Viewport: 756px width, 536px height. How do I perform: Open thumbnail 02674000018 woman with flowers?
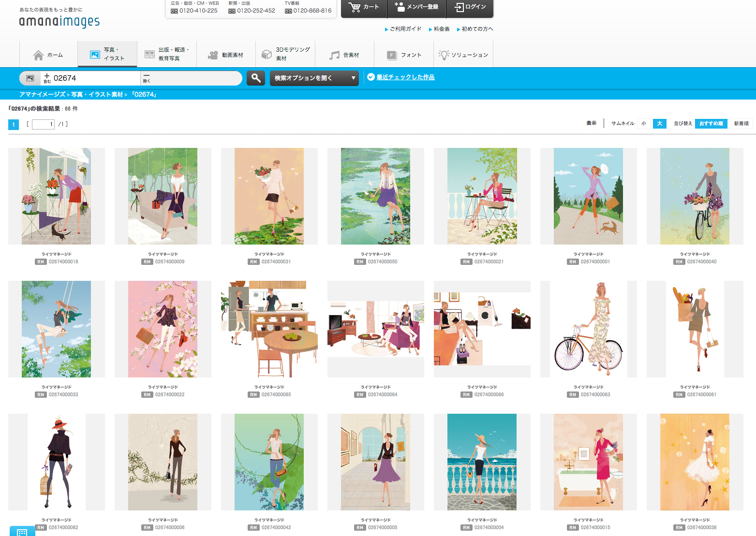click(x=57, y=196)
